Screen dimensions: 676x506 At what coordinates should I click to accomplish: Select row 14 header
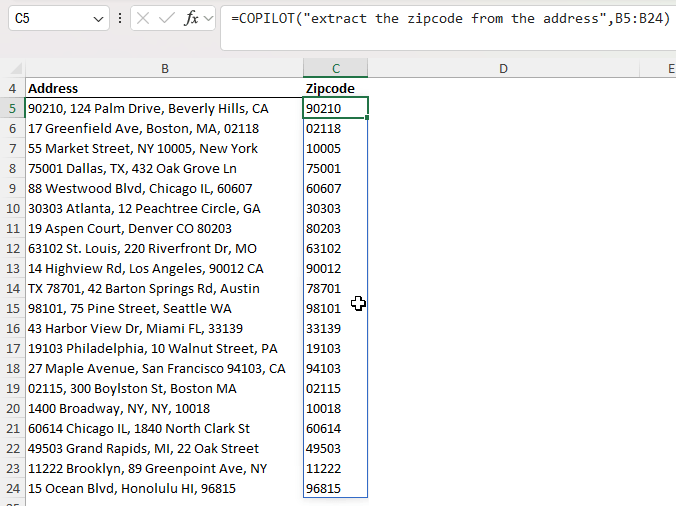point(13,288)
